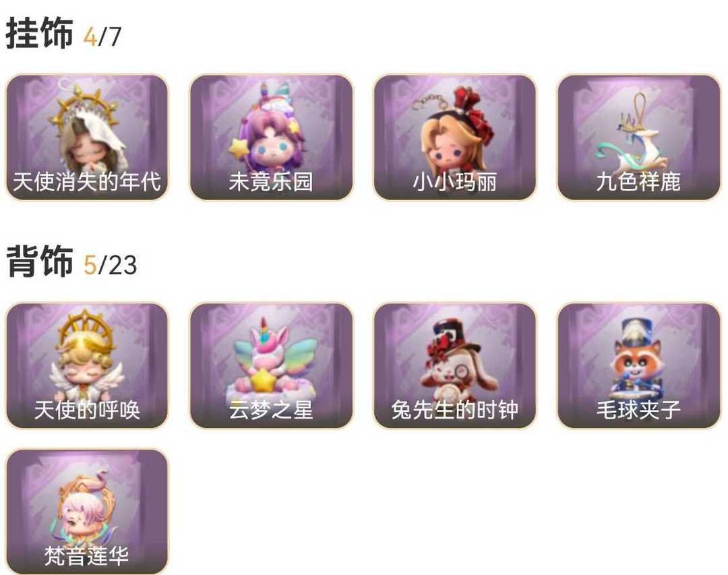Viewport: 728px width, 575px height.
Task: Pick the 毛球夹子 red panda soldier figure
Action: tap(639, 365)
